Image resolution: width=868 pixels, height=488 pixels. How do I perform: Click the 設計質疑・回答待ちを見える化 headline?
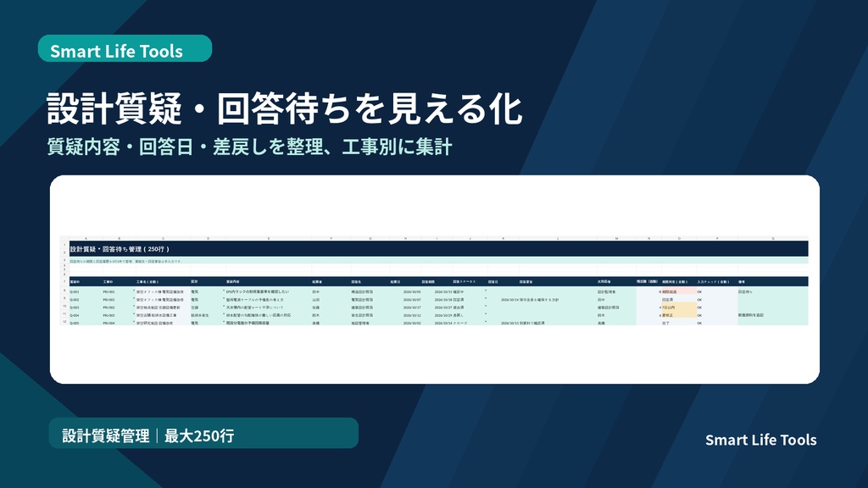285,109
